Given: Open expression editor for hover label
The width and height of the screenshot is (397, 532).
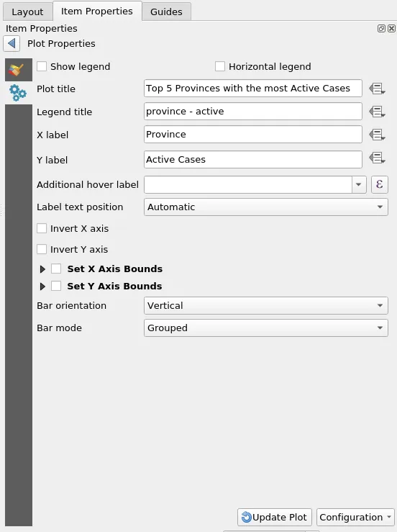Looking at the screenshot, I should 379,184.
